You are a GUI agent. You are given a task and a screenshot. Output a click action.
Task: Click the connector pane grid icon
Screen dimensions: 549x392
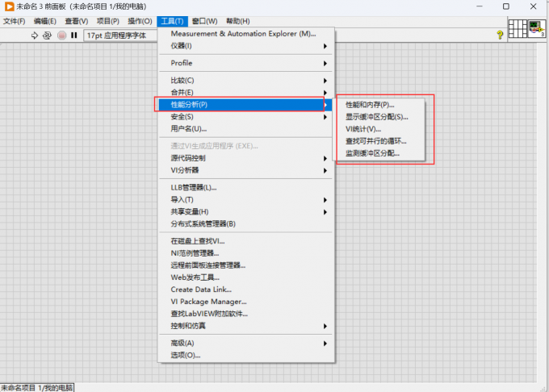[518, 29]
